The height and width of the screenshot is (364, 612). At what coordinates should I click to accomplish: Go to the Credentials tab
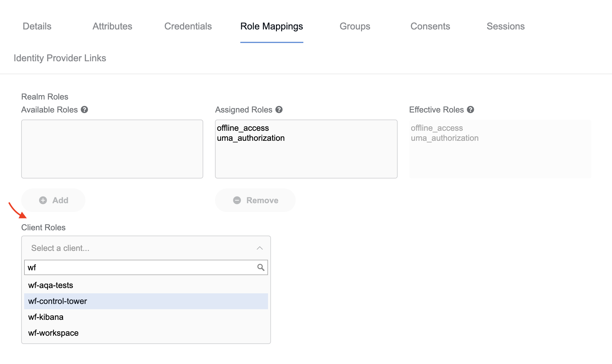(188, 26)
